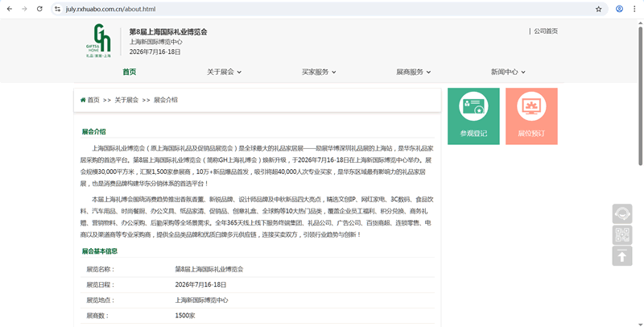Click the booth reservation icon (展位预订)
Image resolution: width=644 pixels, height=327 pixels.
(x=531, y=107)
